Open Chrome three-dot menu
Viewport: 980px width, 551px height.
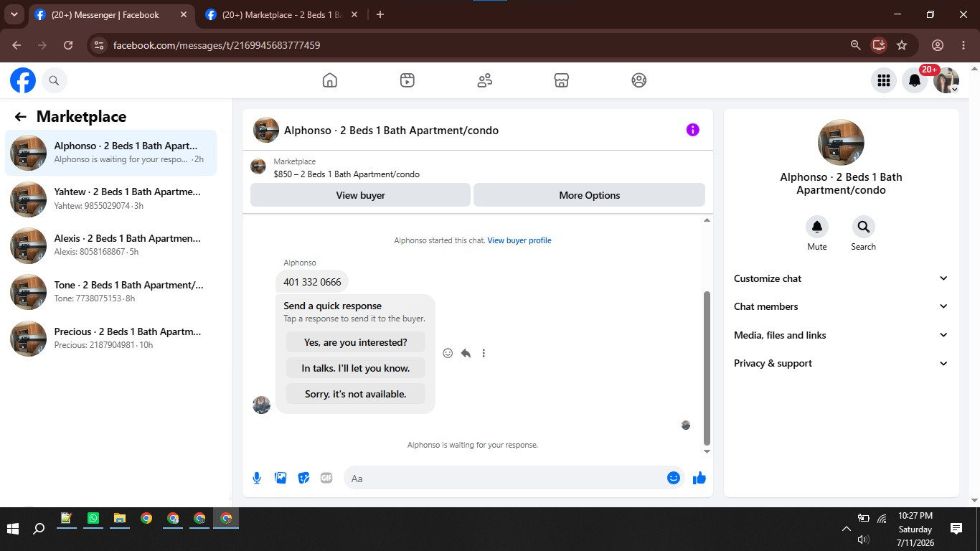pyautogui.click(x=963, y=45)
